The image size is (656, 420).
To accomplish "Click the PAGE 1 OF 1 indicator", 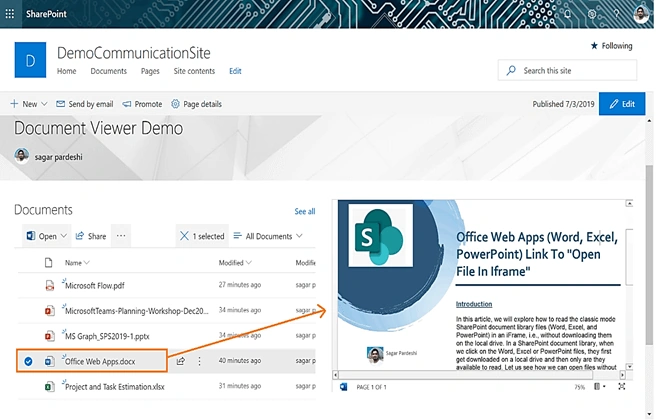I will click(x=372, y=387).
